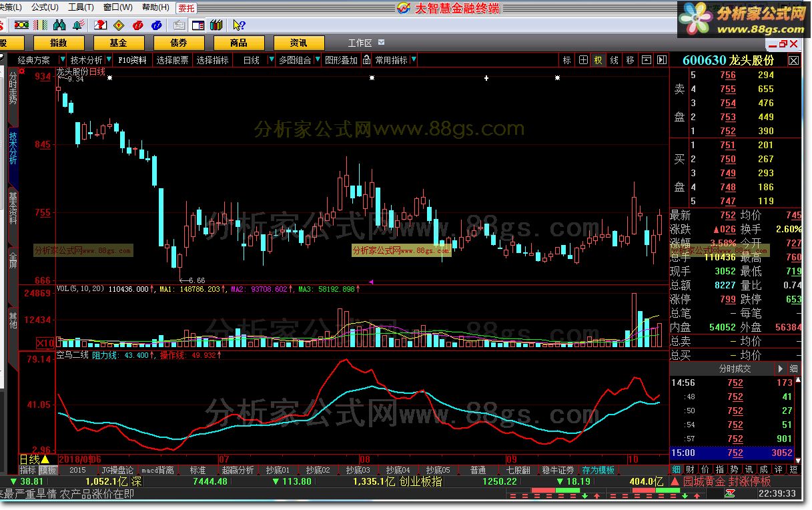Image resolution: width=812 pixels, height=510 pixels.
Task: Open the 帮助(H) menu
Action: (155, 7)
